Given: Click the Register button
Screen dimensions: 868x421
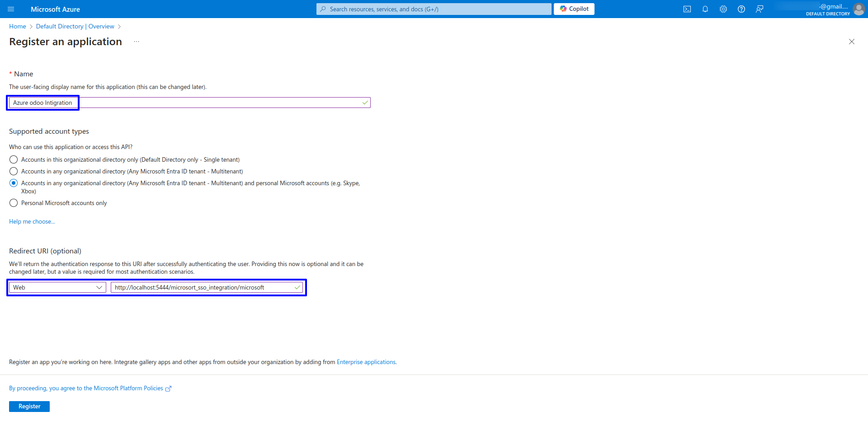Looking at the screenshot, I should coord(29,407).
